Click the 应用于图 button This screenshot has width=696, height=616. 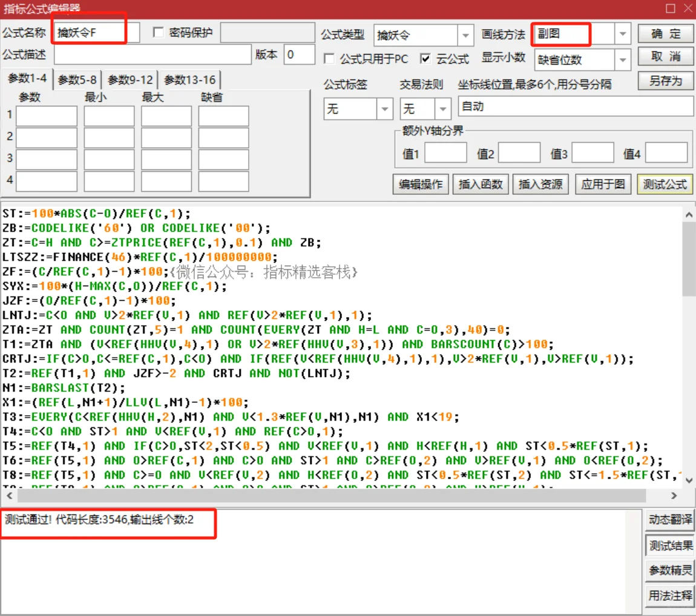(602, 185)
